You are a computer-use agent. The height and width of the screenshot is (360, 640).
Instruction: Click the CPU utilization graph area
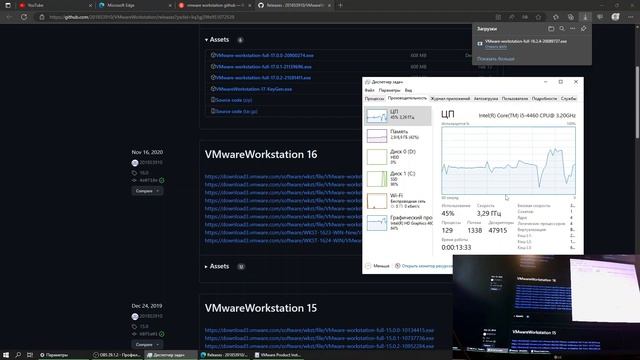pyautogui.click(x=508, y=160)
